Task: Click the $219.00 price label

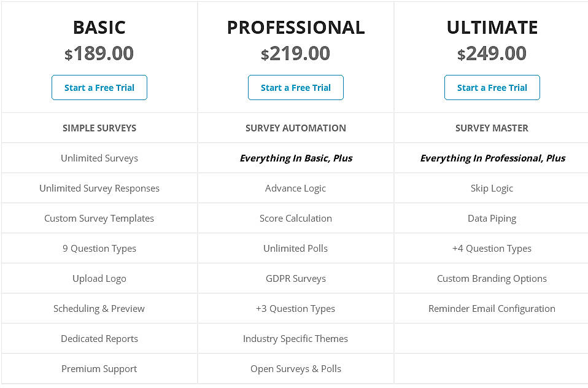Action: point(295,53)
